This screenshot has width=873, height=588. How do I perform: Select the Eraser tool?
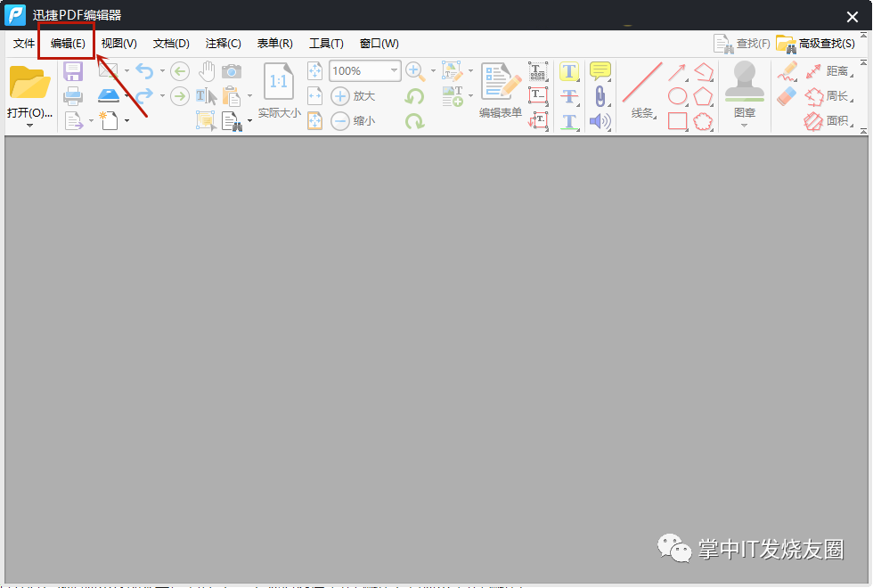787,96
